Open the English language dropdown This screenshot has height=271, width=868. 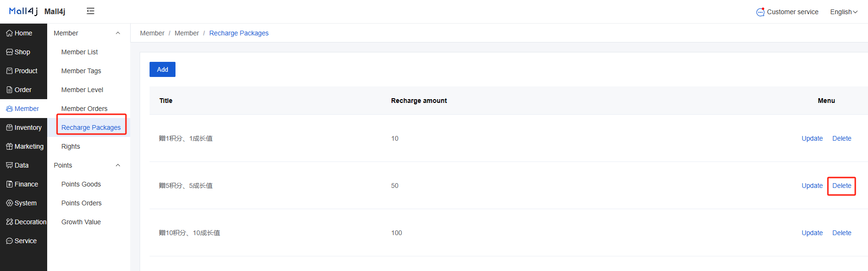[844, 12]
